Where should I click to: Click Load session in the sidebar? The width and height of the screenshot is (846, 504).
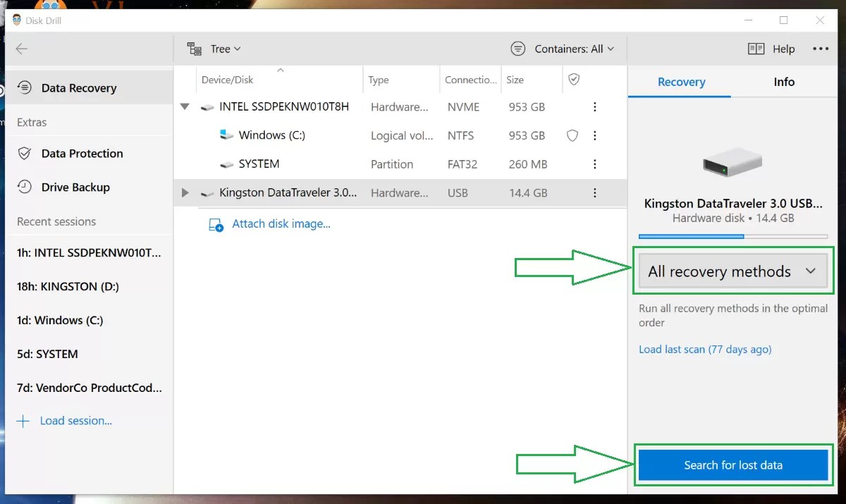(75, 420)
